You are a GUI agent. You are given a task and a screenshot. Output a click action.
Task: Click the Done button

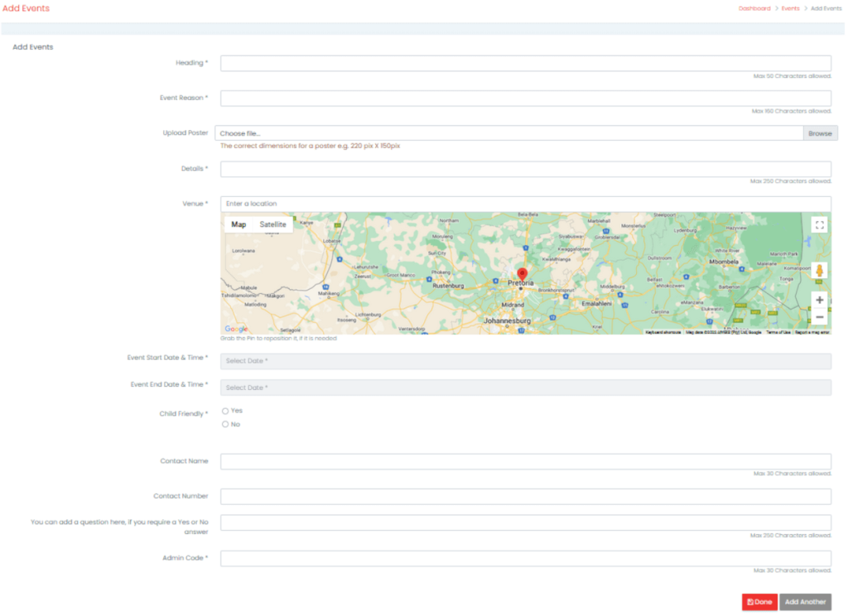point(759,602)
